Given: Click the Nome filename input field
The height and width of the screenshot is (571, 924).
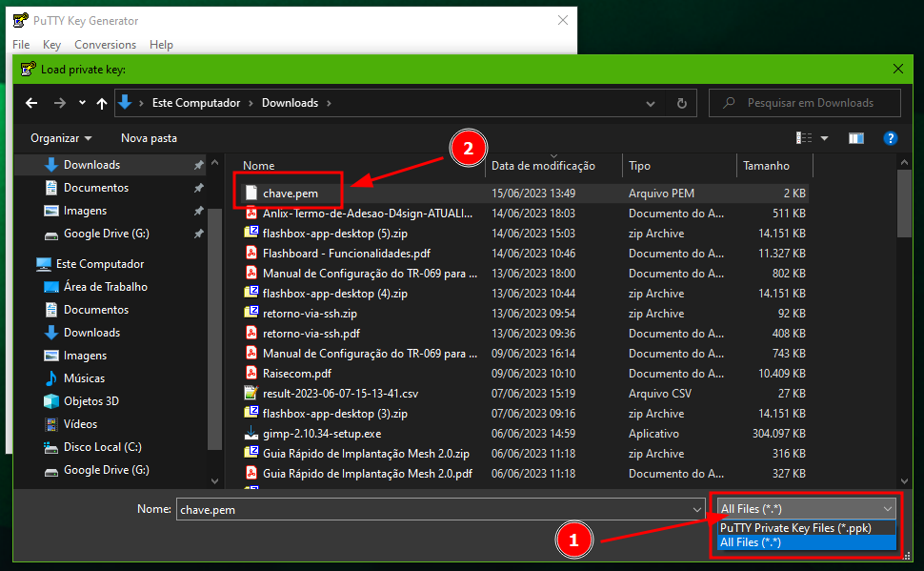Looking at the screenshot, I should coord(433,510).
